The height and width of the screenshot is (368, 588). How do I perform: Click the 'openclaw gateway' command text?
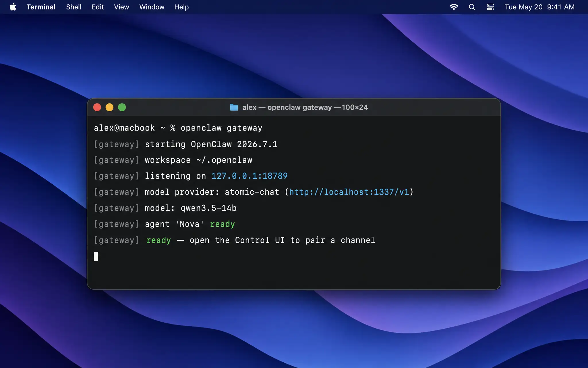click(x=221, y=128)
